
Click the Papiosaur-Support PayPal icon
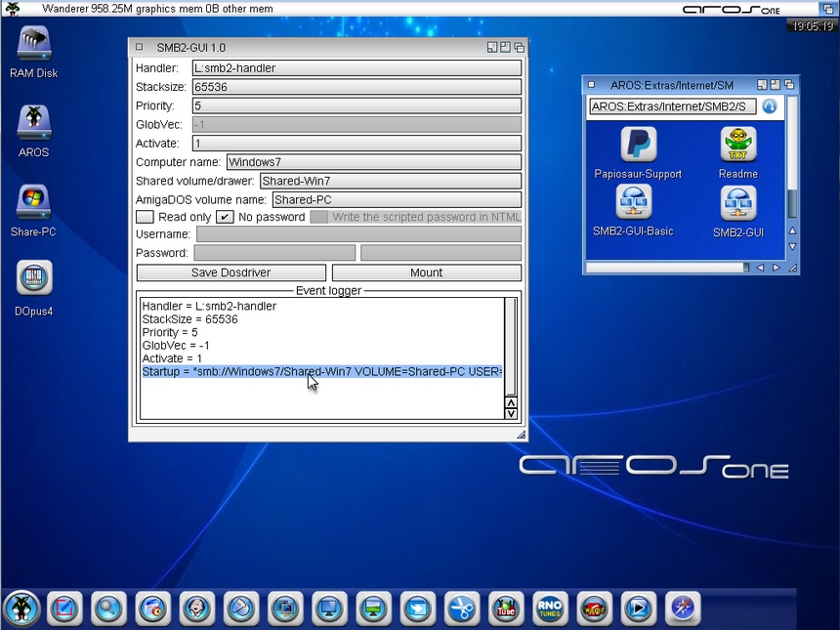pyautogui.click(x=638, y=146)
